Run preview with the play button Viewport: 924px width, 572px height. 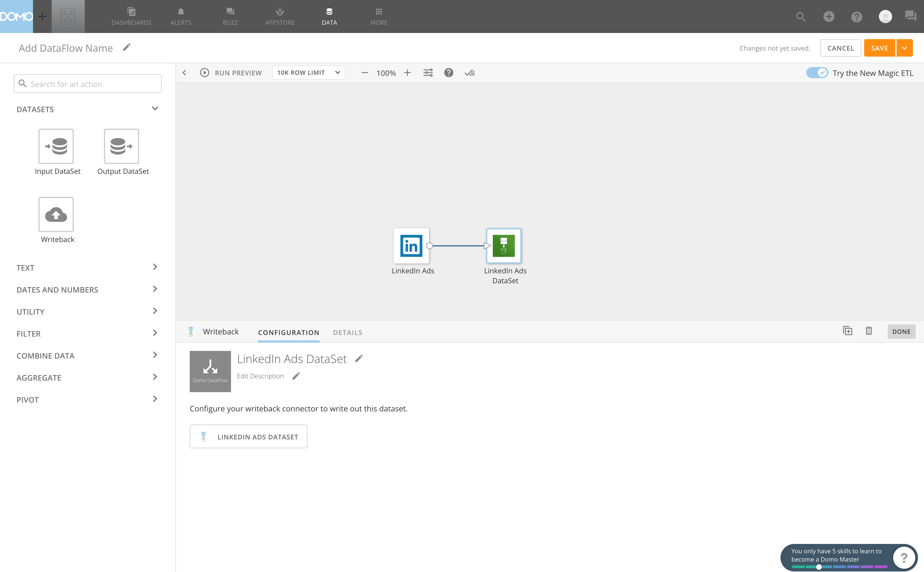(205, 73)
